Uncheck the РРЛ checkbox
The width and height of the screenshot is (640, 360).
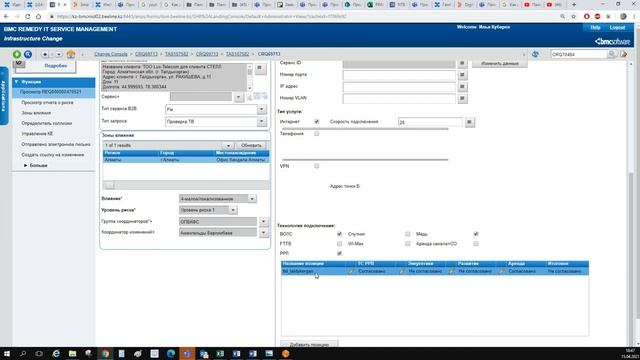tap(339, 253)
